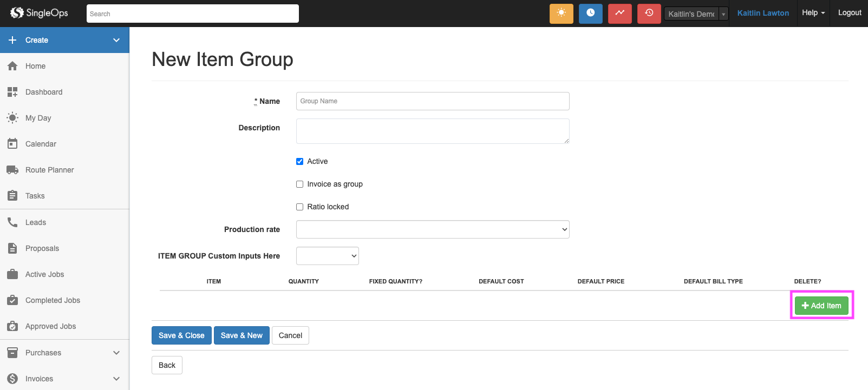Open the Create menu in sidebar
This screenshot has height=390, width=868.
[64, 40]
